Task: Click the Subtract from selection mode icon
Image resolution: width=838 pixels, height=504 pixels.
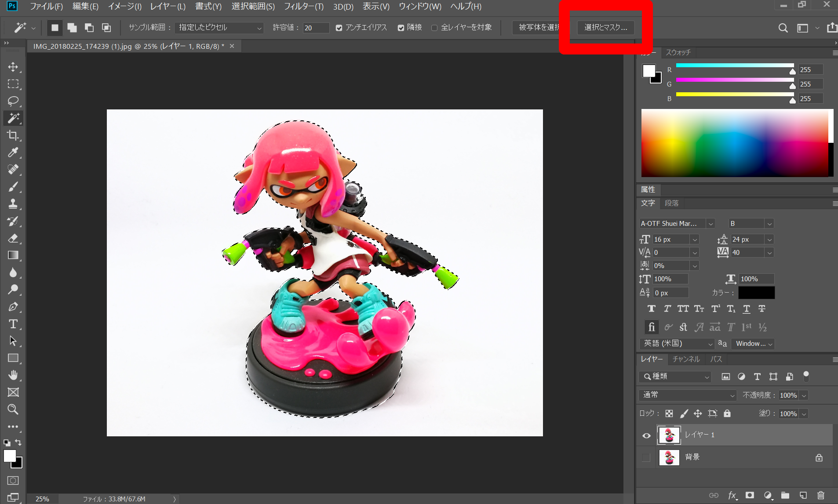Action: coord(89,28)
